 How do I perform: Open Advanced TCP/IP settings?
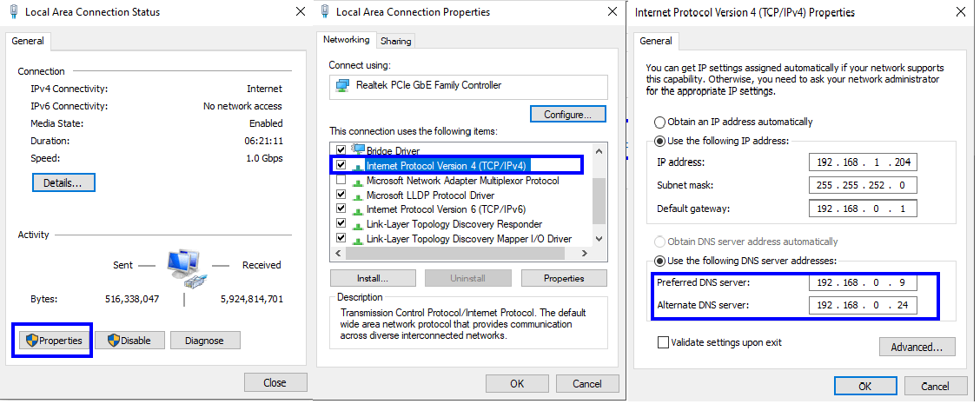point(917,347)
